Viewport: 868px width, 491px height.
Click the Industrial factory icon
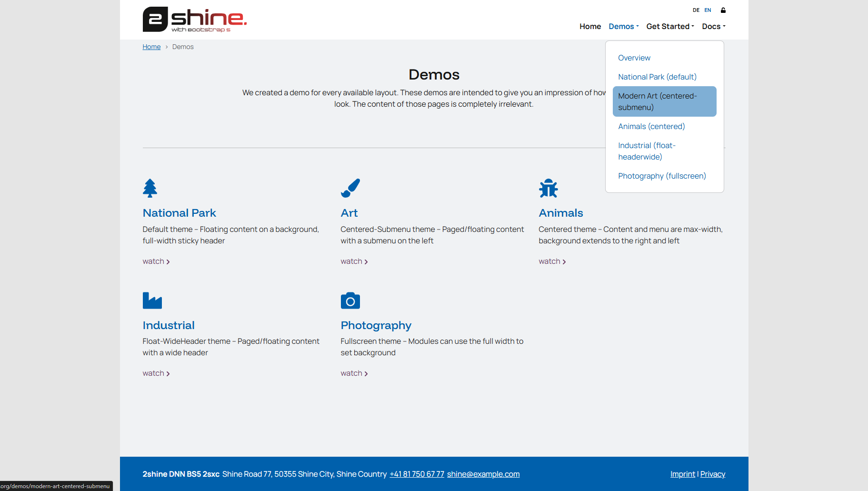tap(152, 301)
